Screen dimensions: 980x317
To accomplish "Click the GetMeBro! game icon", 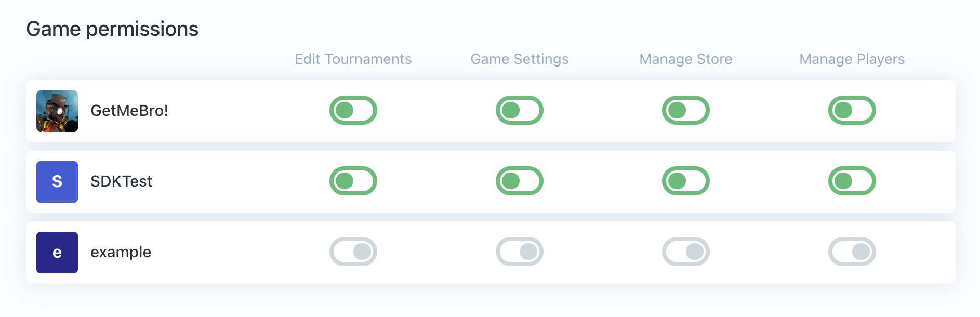I will (x=57, y=111).
